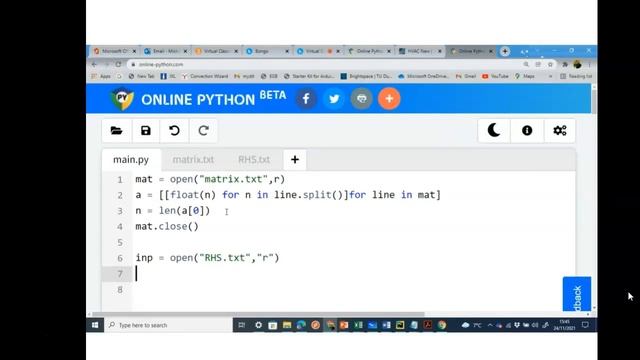Open the notification center
The height and width of the screenshot is (360, 640).
[x=585, y=325]
